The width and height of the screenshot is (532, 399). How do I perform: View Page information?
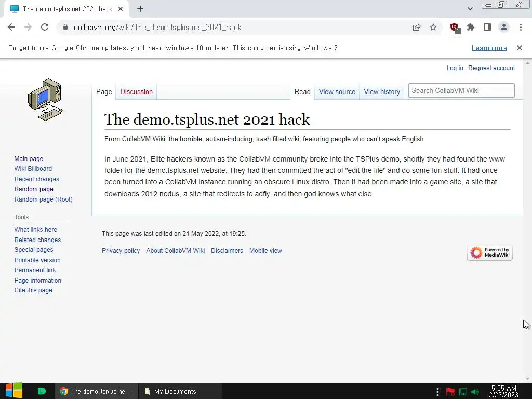(37, 281)
